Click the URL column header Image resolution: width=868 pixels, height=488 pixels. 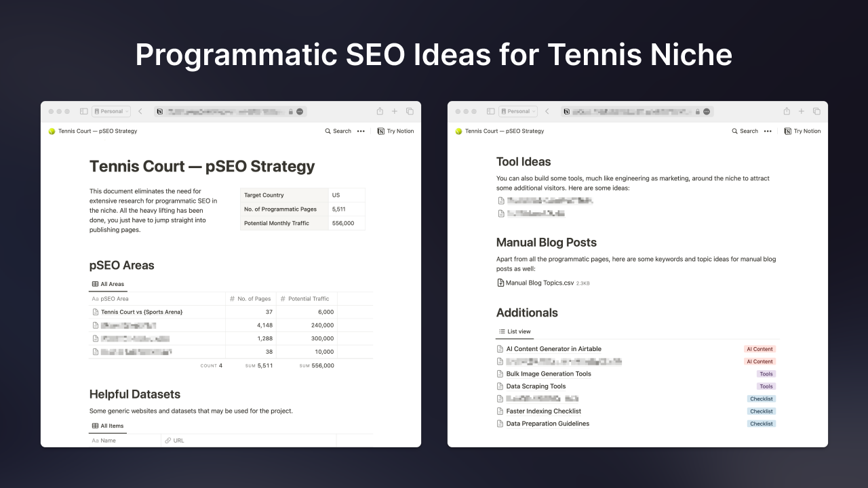click(248, 441)
